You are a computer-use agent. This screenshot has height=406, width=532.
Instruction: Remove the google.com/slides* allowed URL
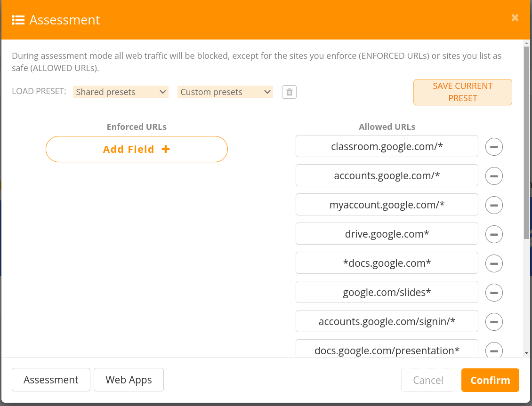(494, 293)
